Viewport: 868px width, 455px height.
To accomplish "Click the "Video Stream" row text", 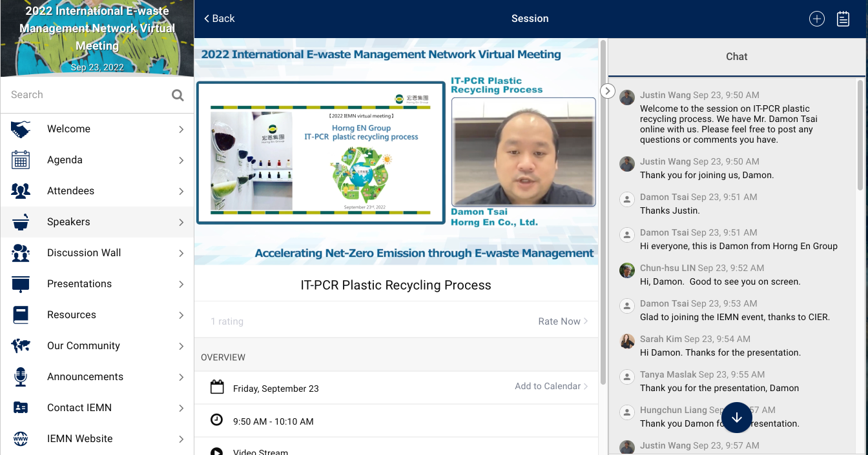I will point(260,451).
